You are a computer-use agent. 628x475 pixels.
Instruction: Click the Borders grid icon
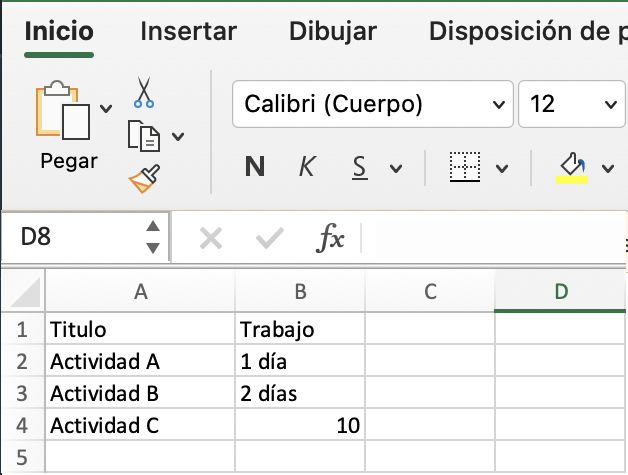tap(465, 167)
